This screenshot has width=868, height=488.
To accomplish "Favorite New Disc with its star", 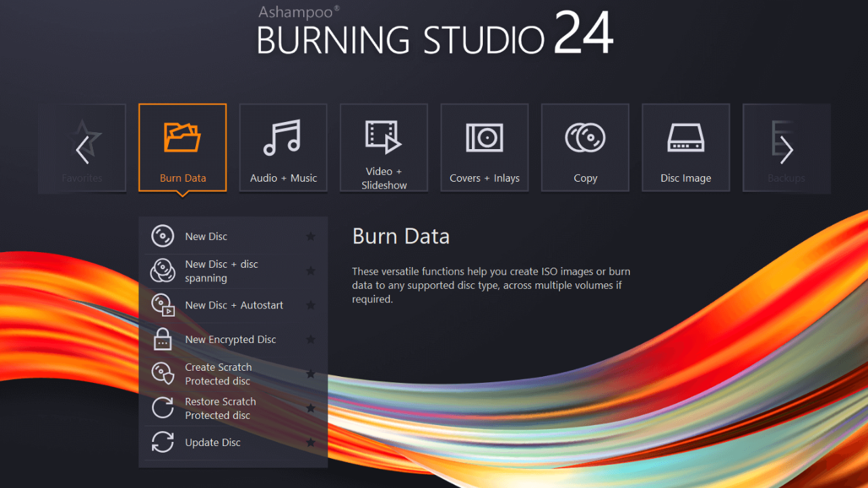I will point(311,237).
